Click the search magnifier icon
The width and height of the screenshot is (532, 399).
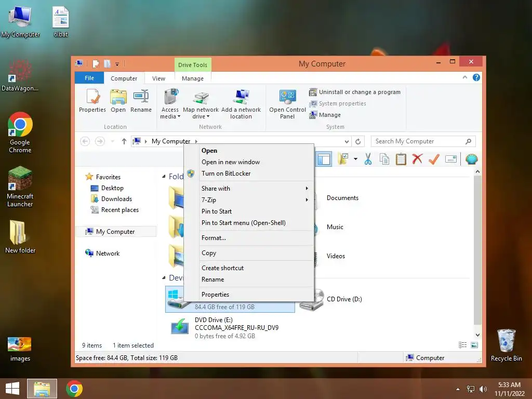(469, 141)
